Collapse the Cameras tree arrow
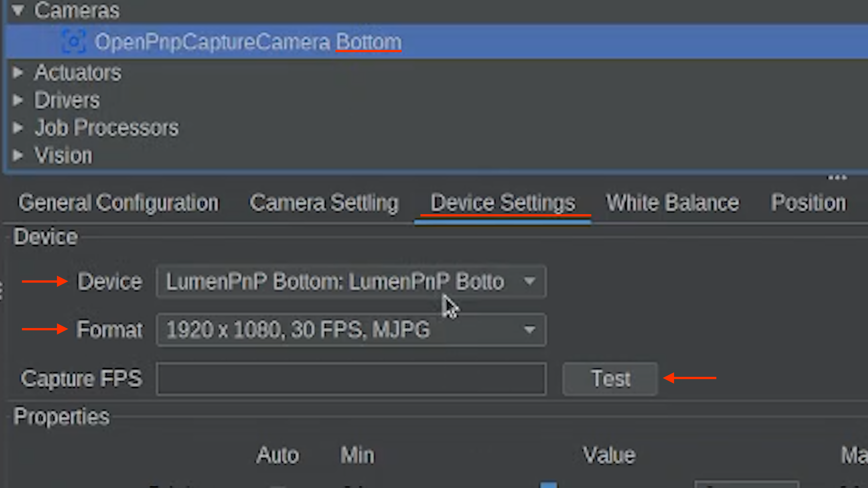Screen dimensions: 868x488 click(x=18, y=10)
